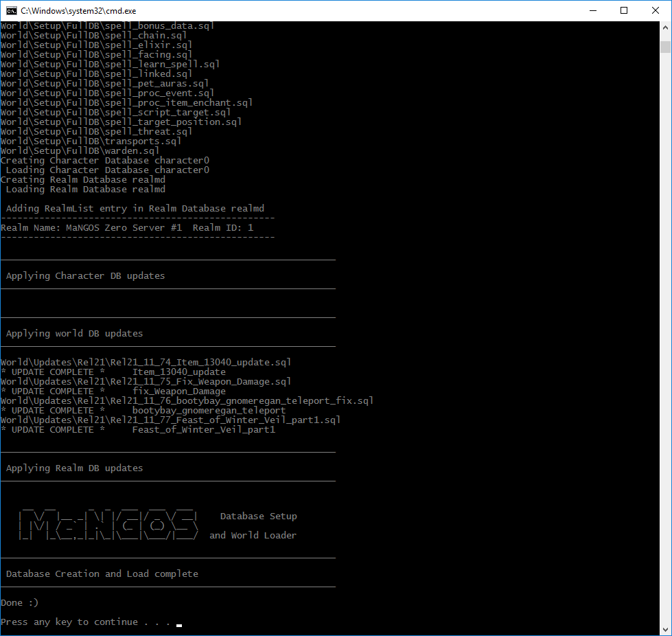
Task: Click the spell_linked.sql output line
Action: coord(96,73)
